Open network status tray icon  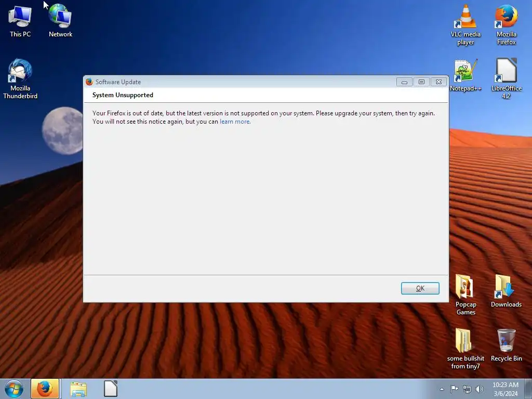coord(467,389)
